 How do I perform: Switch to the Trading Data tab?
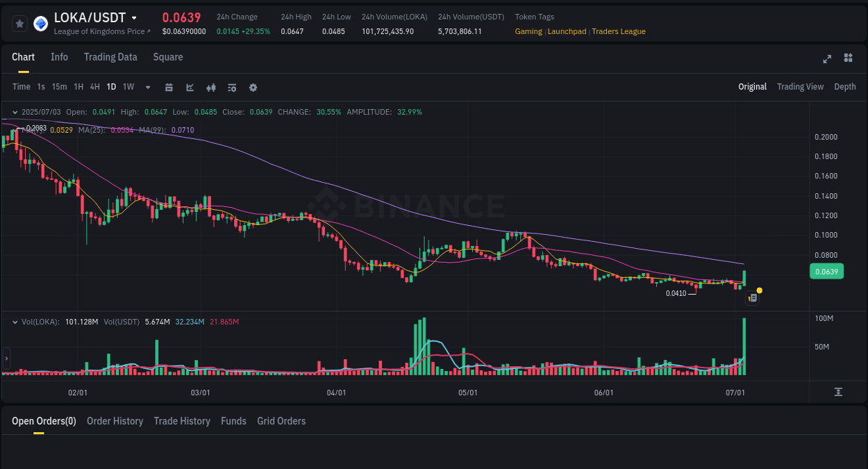110,57
